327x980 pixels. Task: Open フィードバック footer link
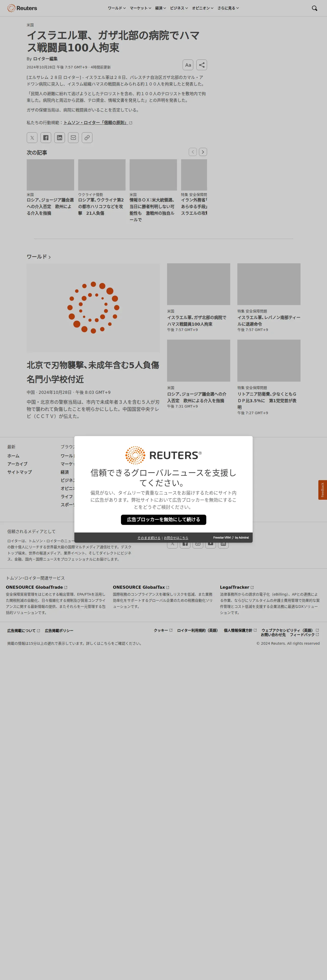pos(304,635)
